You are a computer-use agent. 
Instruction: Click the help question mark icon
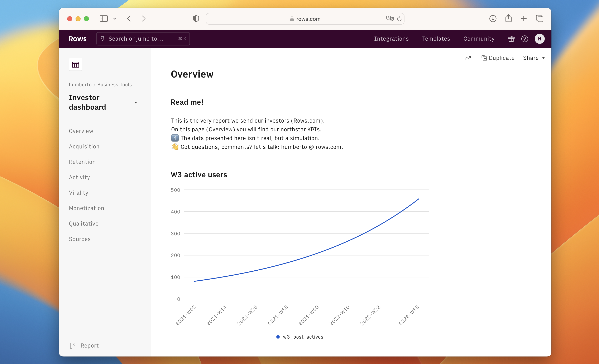click(524, 39)
